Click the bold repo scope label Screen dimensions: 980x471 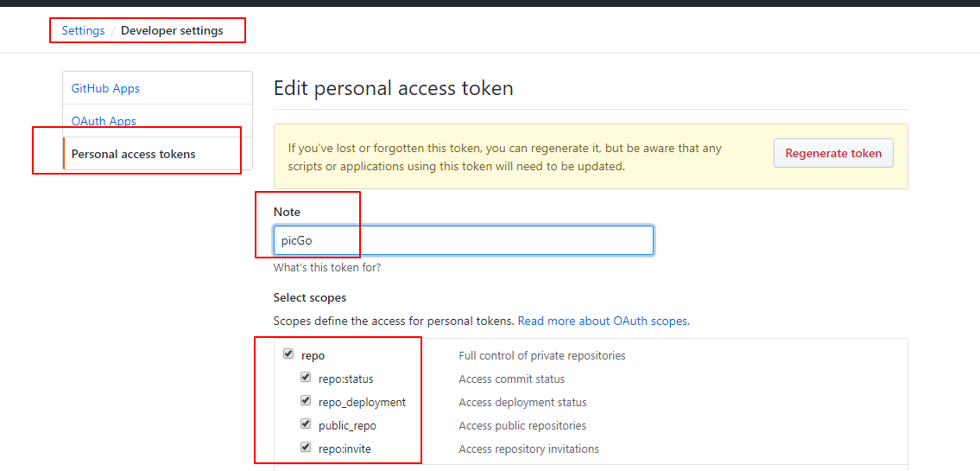point(313,356)
